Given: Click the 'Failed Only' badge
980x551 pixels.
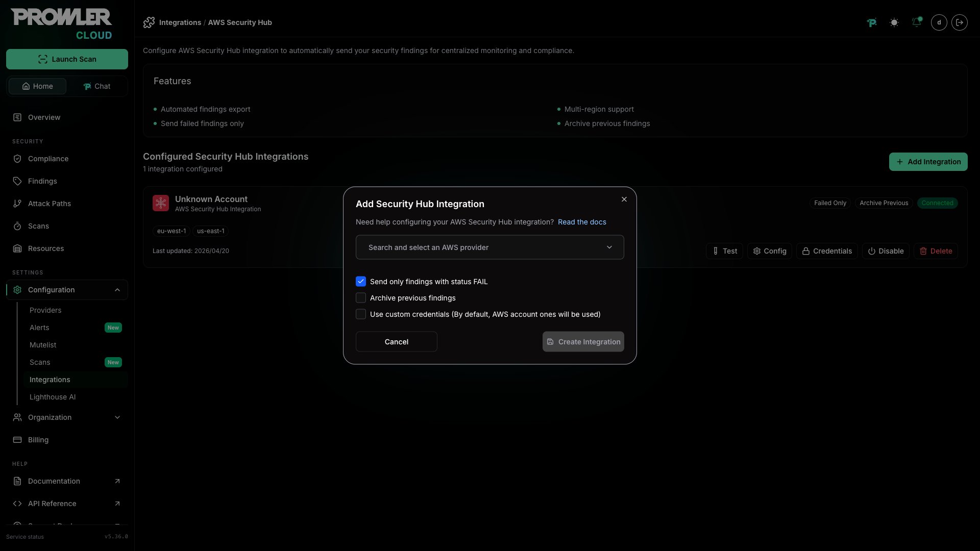Looking at the screenshot, I should coord(830,203).
